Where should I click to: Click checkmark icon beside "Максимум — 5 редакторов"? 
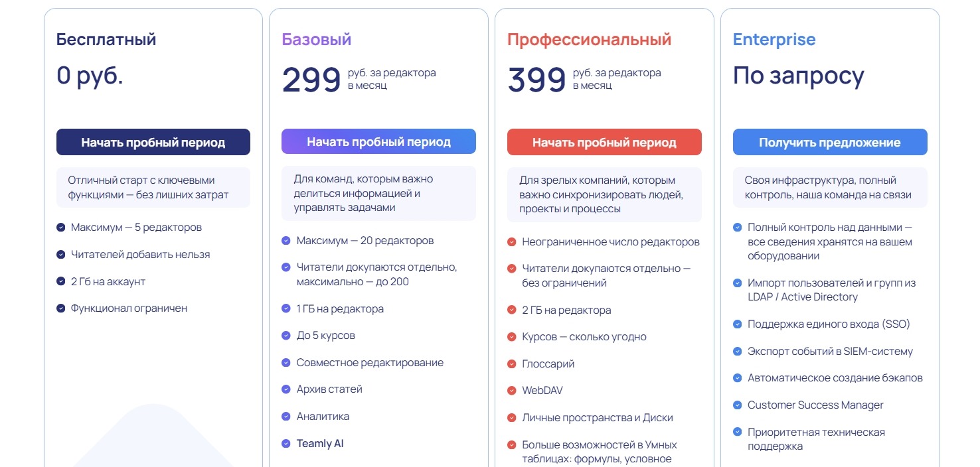[x=60, y=228]
